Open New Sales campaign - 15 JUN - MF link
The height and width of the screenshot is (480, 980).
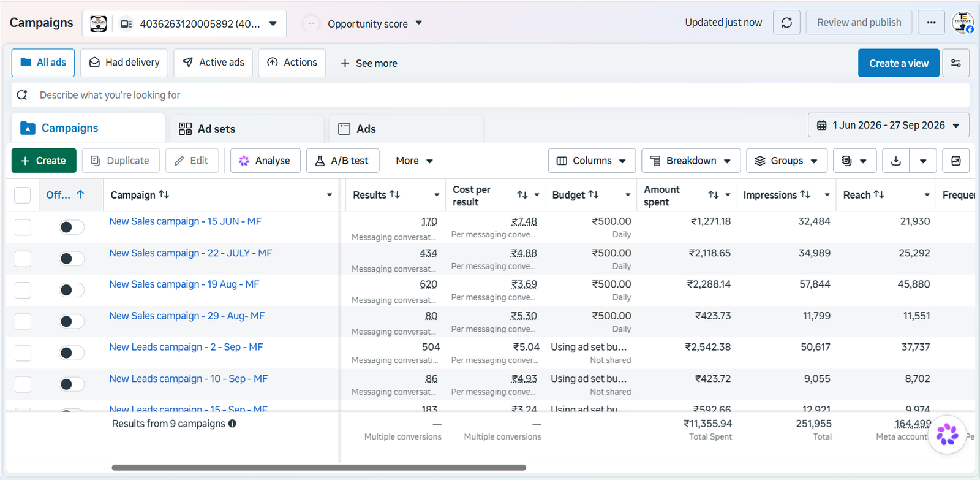[x=186, y=221]
